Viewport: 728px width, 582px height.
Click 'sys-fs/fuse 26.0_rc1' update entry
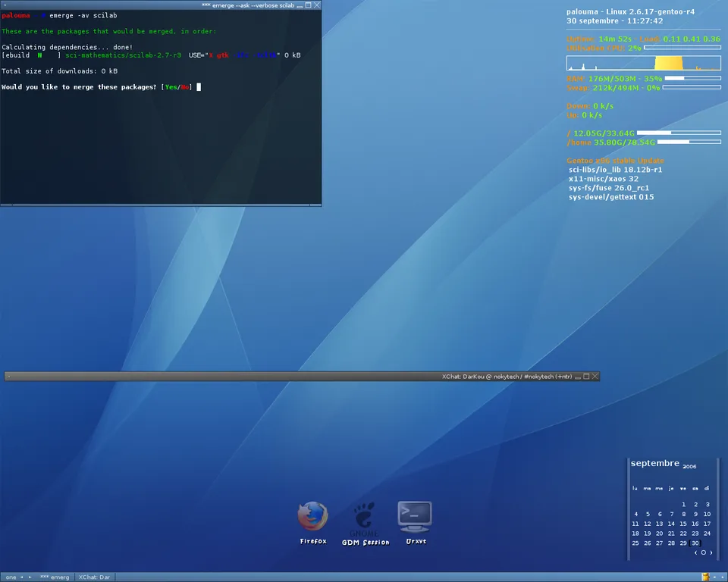tap(609, 188)
